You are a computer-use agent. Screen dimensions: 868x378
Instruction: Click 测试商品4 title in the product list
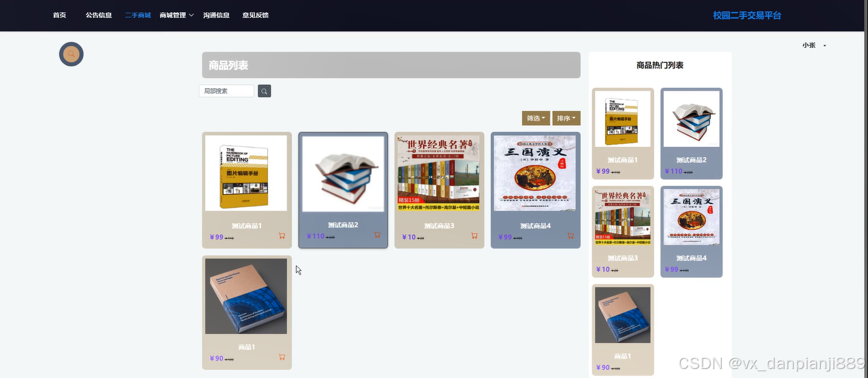tap(535, 226)
